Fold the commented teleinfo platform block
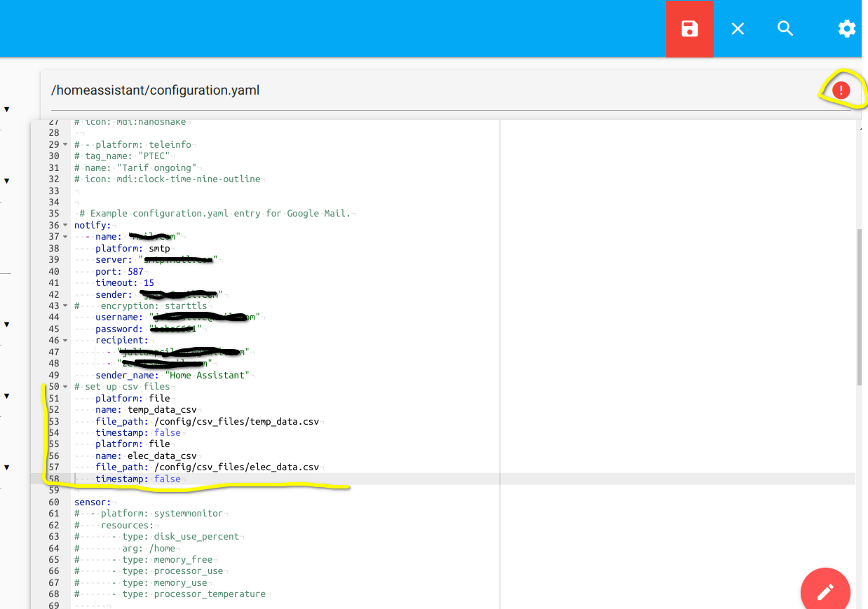This screenshot has height=609, width=868. coord(64,144)
